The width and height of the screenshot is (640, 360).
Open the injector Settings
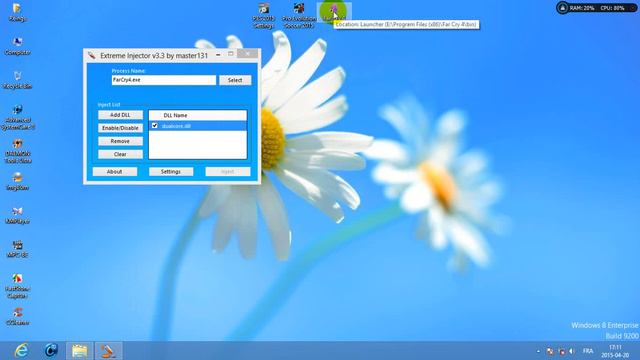tap(171, 172)
